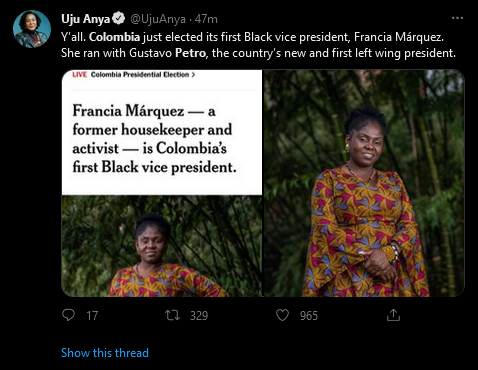The height and width of the screenshot is (370, 478).
Task: Open the right portrait photo of Francia Márquez
Action: [364, 183]
